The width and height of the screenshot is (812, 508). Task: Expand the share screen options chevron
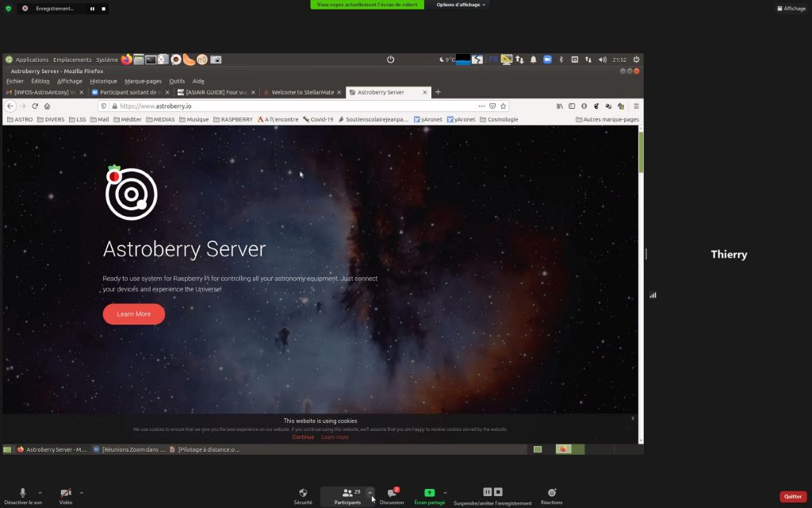coord(446,493)
